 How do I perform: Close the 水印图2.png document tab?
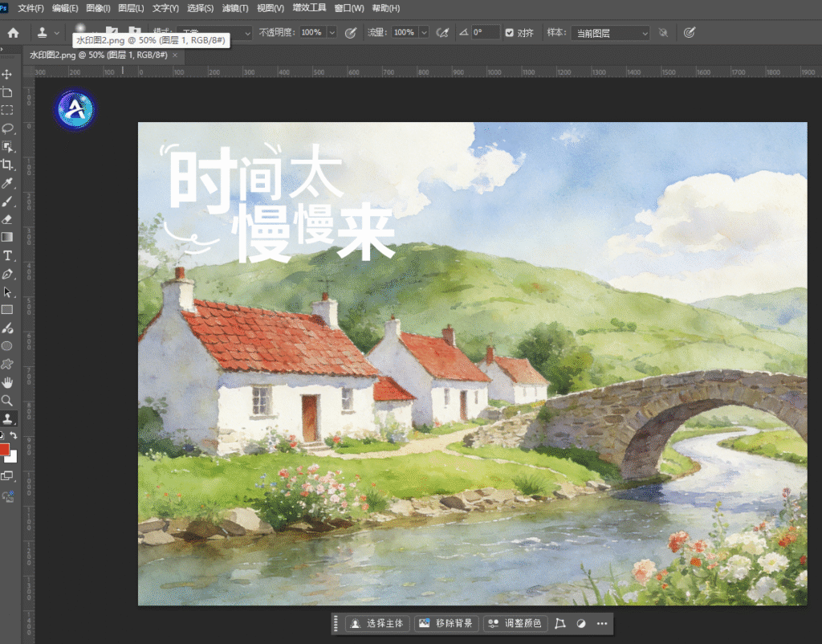click(x=175, y=55)
